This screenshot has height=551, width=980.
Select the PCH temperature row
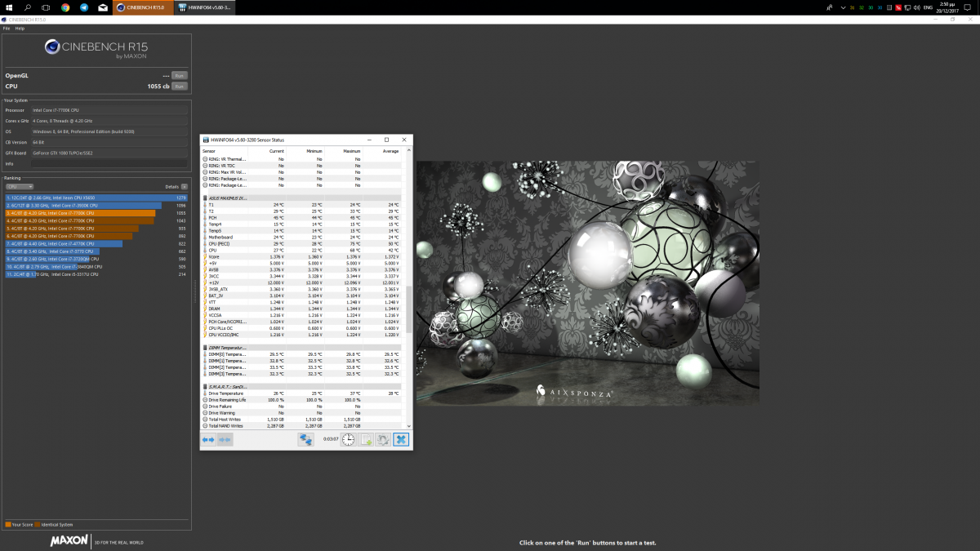tap(301, 218)
